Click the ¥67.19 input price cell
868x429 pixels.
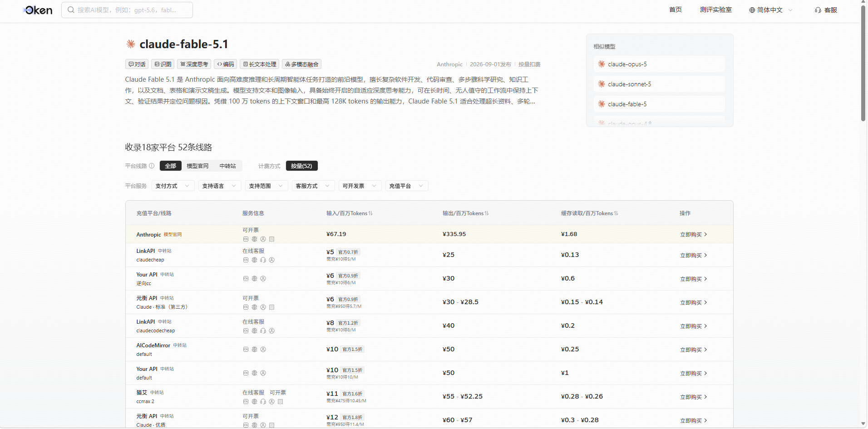coord(336,234)
